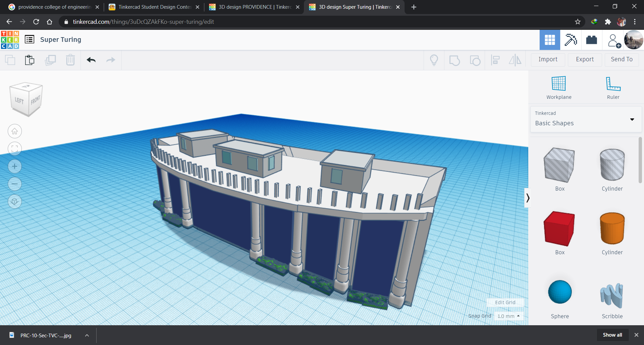The height and width of the screenshot is (345, 644).
Task: Click the Send To button
Action: (x=622, y=60)
